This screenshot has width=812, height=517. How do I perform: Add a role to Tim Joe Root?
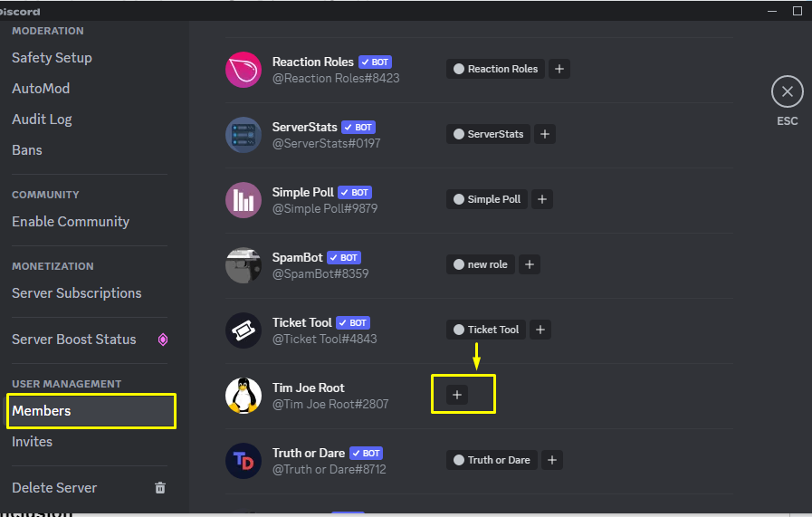[457, 395]
